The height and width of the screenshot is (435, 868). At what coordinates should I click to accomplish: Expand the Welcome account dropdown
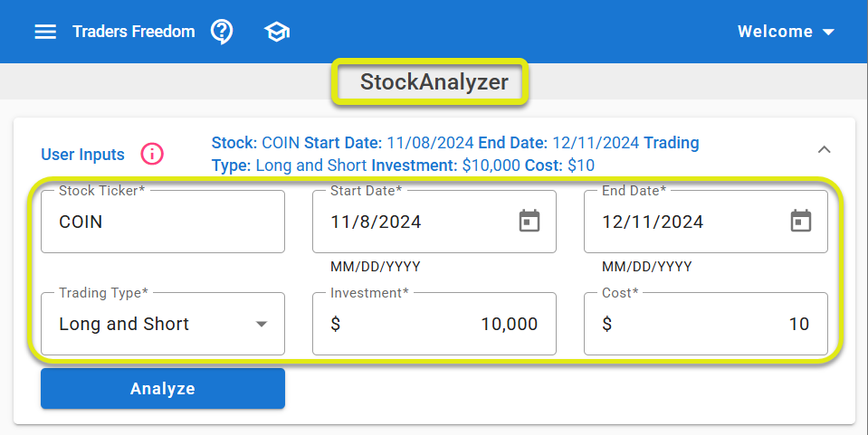775,32
